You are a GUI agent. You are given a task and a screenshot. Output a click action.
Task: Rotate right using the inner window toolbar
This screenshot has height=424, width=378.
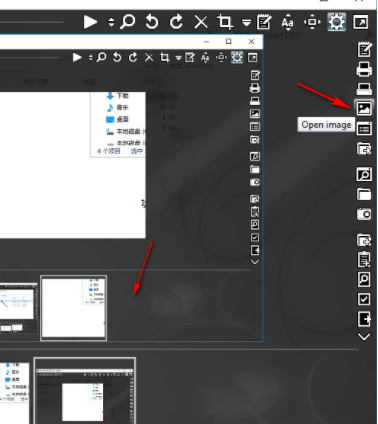pos(133,57)
